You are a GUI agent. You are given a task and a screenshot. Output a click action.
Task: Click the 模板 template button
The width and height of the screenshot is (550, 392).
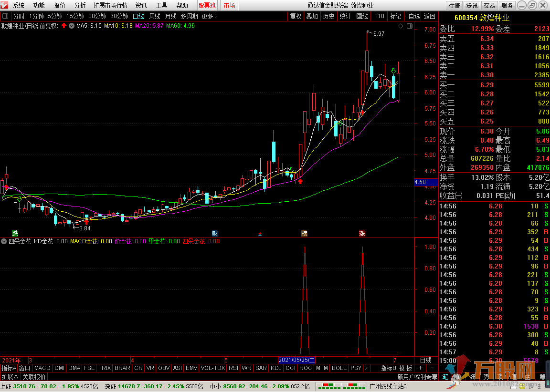coord(405,368)
